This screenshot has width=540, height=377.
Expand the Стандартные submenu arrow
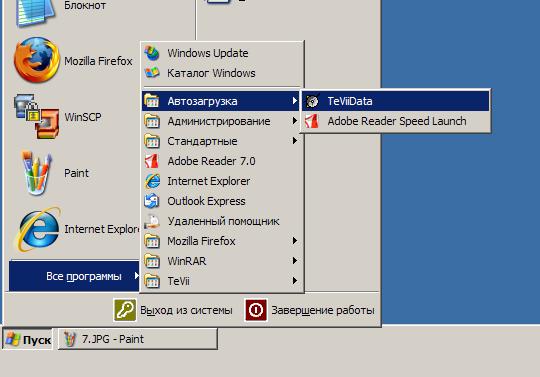pos(294,141)
